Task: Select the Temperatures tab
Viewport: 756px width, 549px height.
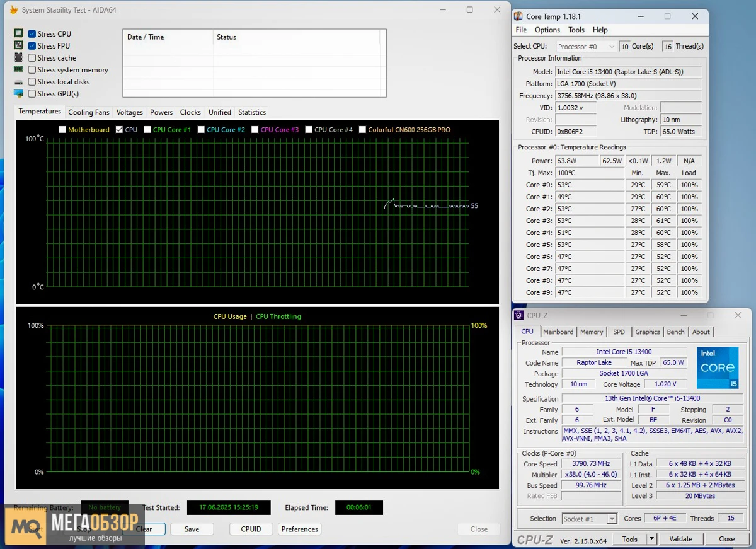Action: pos(40,112)
